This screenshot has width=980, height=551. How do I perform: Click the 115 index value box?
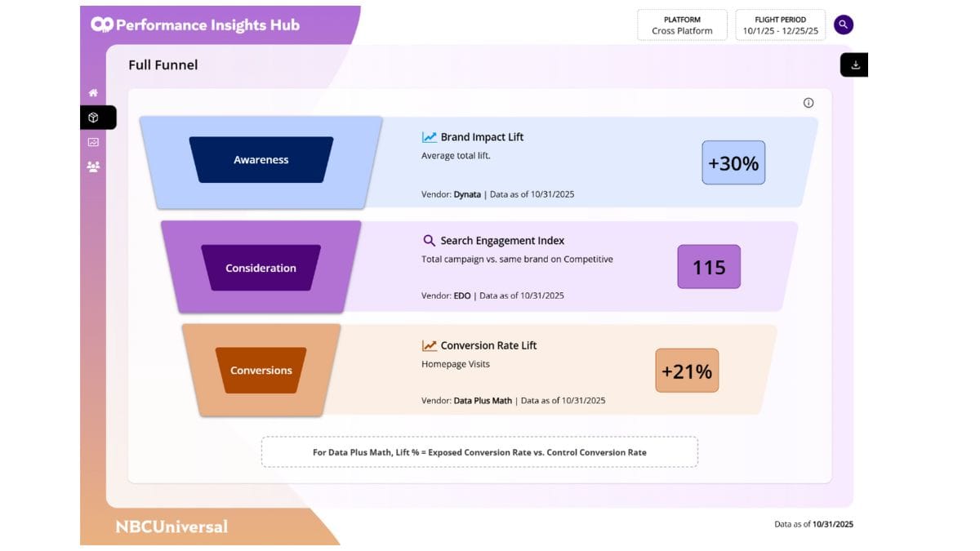coord(709,267)
